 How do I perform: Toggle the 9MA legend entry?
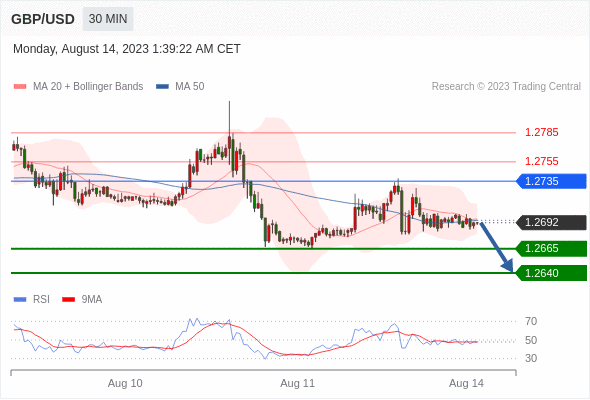tap(82, 300)
